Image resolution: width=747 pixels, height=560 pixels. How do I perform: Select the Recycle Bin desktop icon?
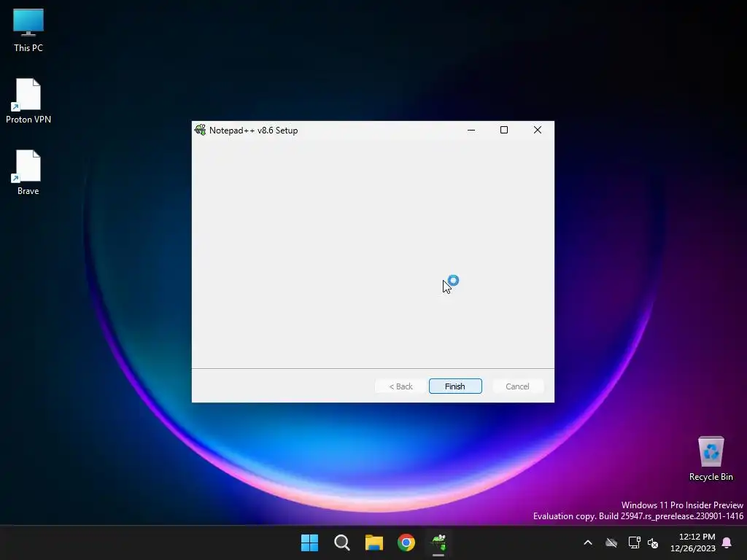pos(711,459)
